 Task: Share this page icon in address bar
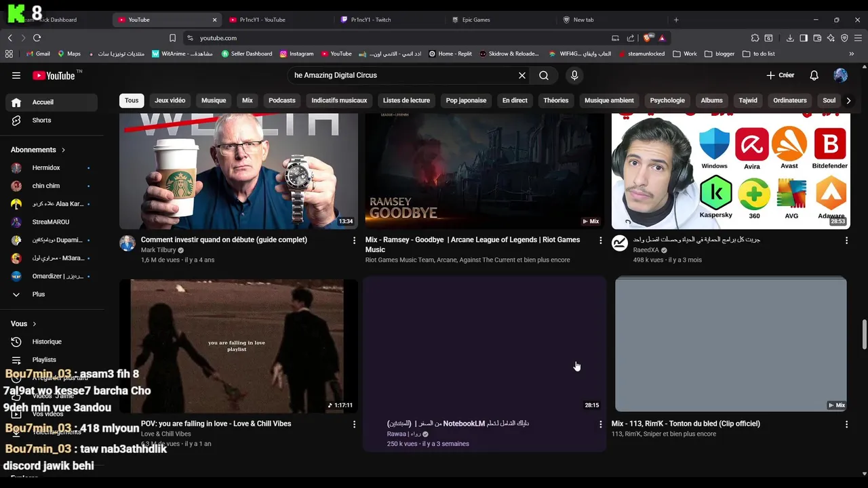[x=631, y=38]
